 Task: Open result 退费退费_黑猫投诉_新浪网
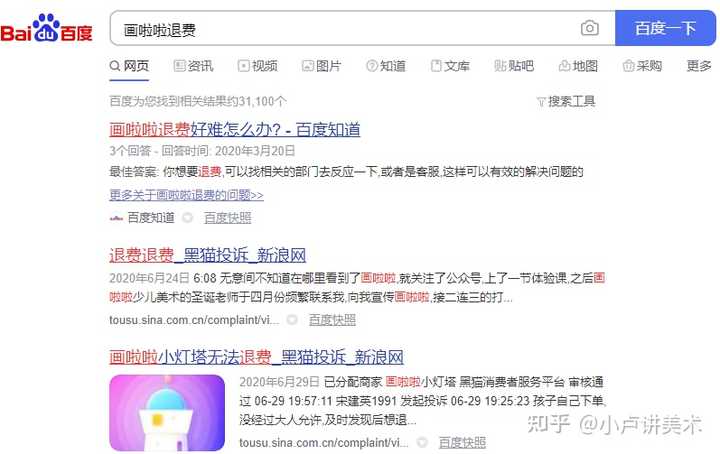(208, 255)
